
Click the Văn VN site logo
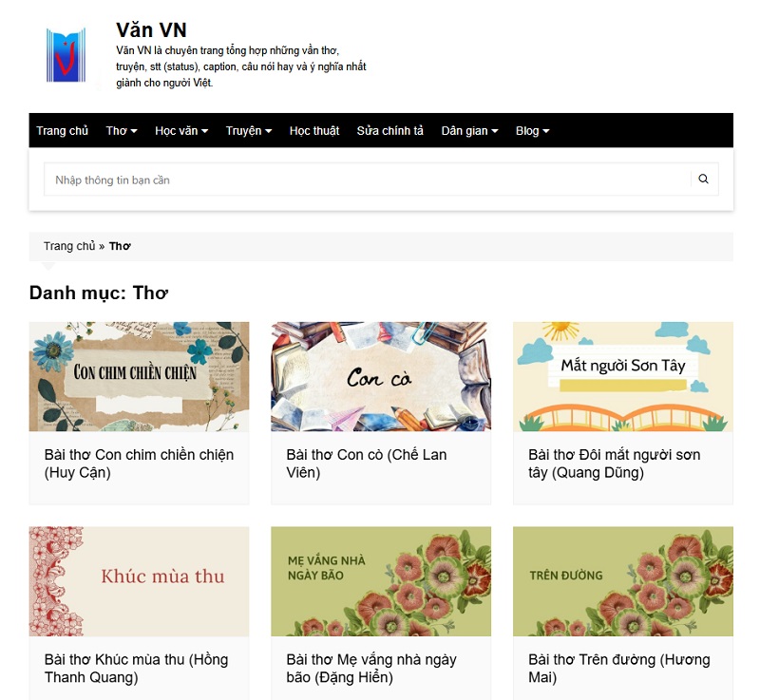66,55
